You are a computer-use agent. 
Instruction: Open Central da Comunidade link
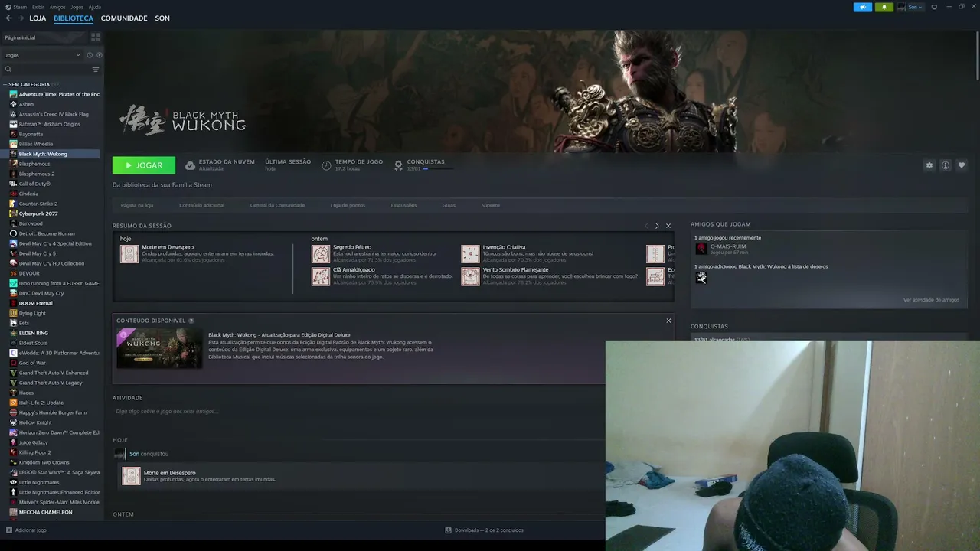click(277, 205)
